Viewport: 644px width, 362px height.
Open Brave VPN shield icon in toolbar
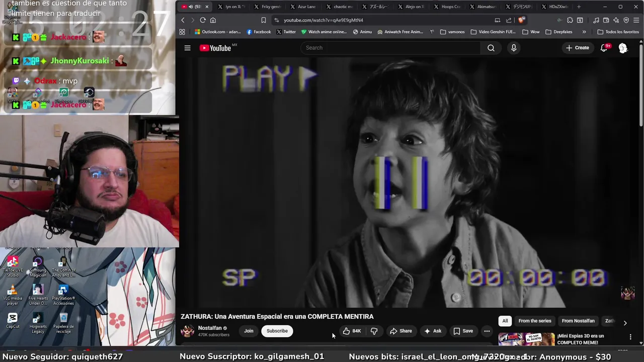point(626,20)
